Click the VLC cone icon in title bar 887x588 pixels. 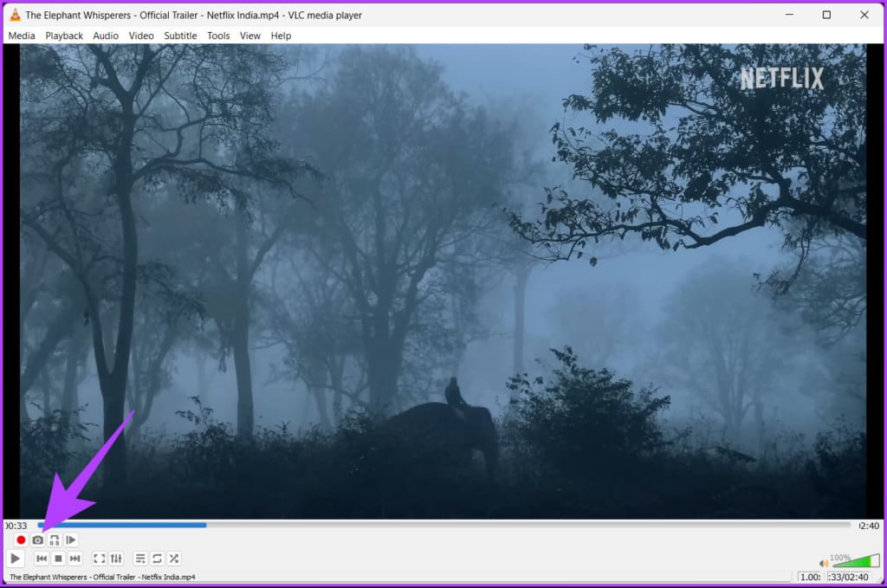(x=16, y=16)
